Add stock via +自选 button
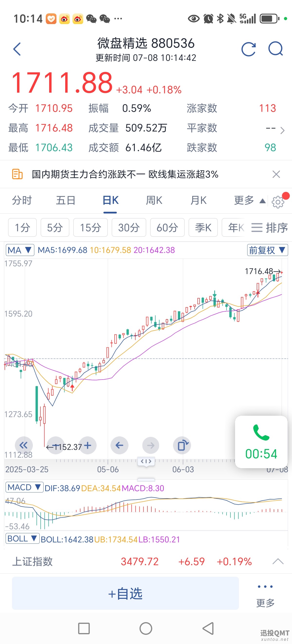This screenshot has height=644, width=292. pyautogui.click(x=125, y=593)
